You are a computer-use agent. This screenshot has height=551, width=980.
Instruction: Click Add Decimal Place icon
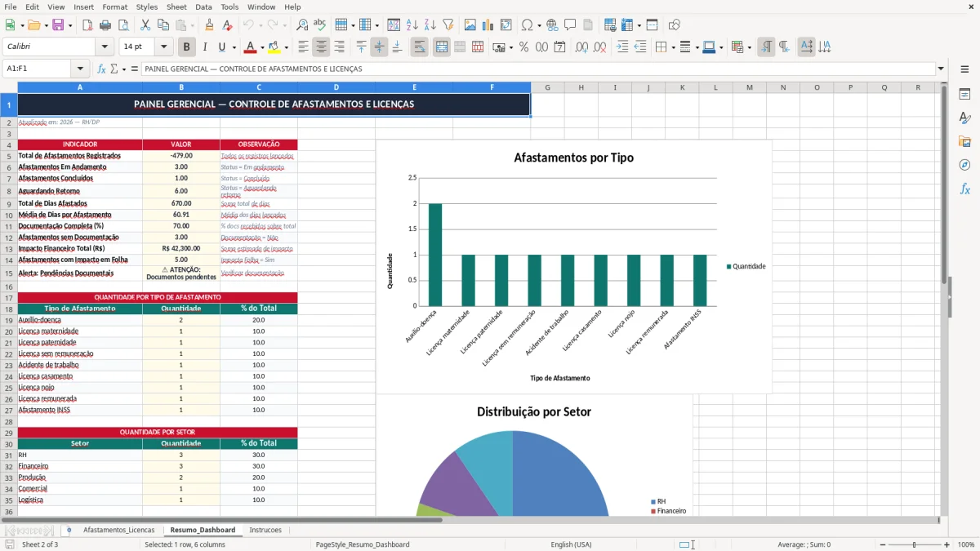click(582, 47)
